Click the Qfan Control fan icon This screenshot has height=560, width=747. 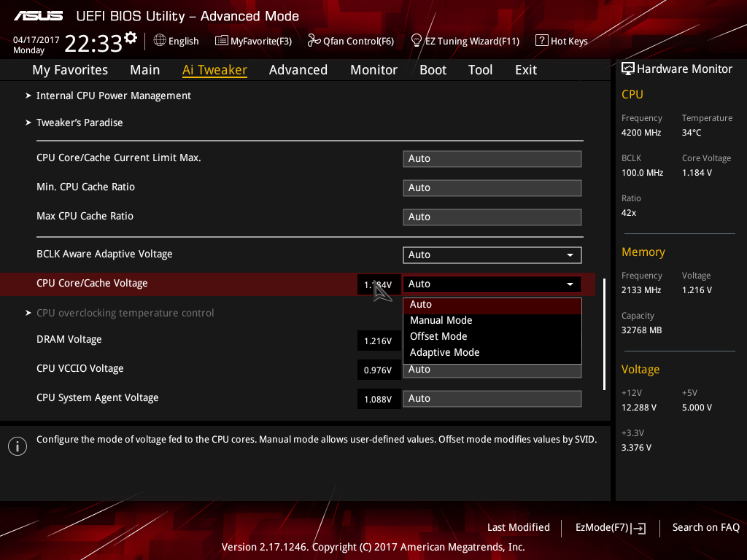coord(314,41)
